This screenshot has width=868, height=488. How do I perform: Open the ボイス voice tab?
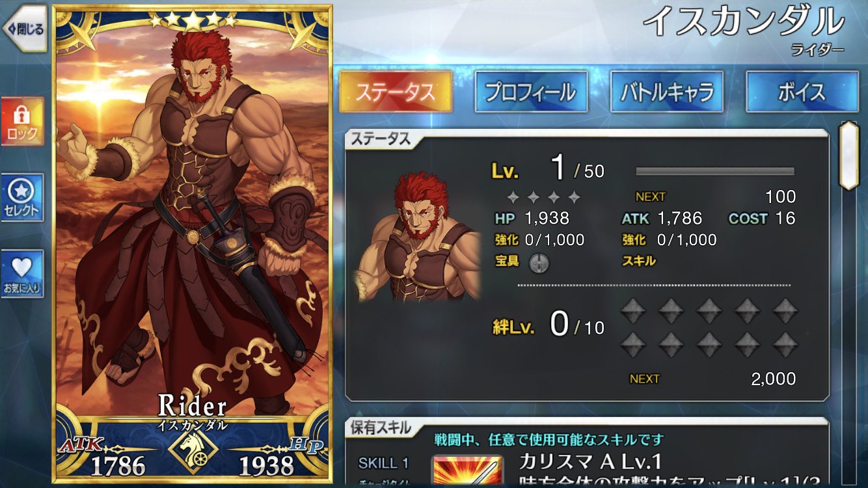click(x=802, y=92)
